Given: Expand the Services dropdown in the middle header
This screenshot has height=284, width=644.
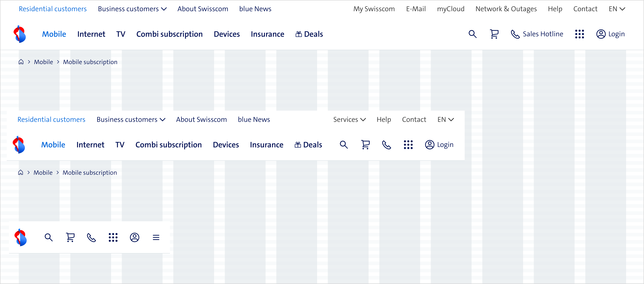Looking at the screenshot, I should click(x=350, y=119).
